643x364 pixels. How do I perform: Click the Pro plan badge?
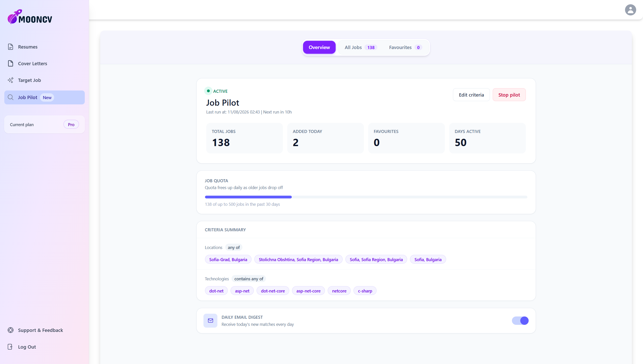point(71,124)
